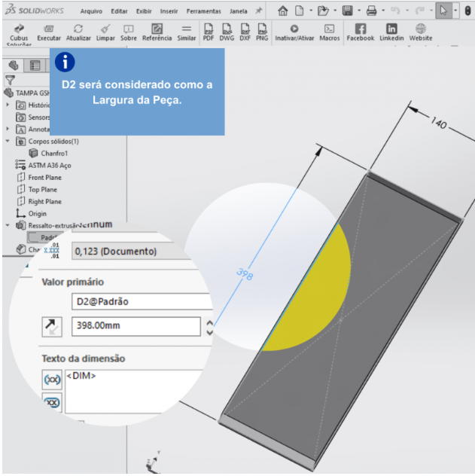This screenshot has height=476, width=475.
Task: Click the Atualizar refresh icon
Action: 78,29
